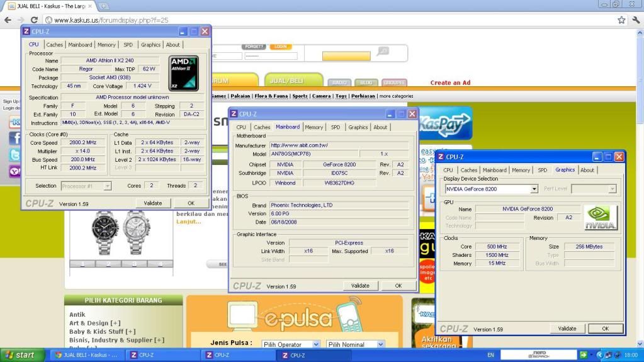This screenshot has height=362, width=644.
Task: Click the browser back arrow
Action: click(x=8, y=20)
